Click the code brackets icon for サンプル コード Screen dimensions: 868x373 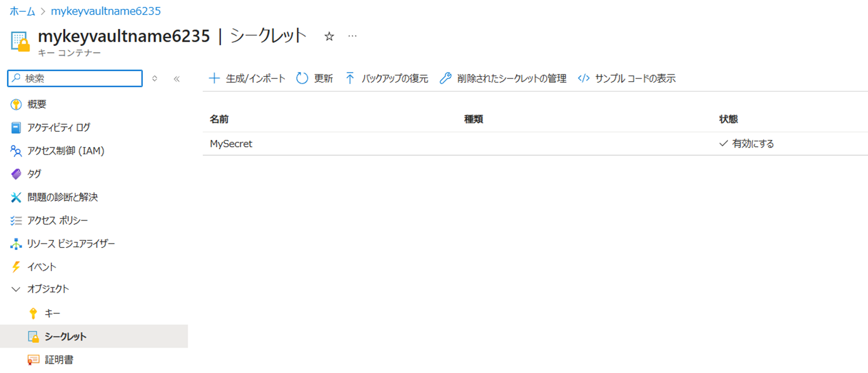pos(583,79)
